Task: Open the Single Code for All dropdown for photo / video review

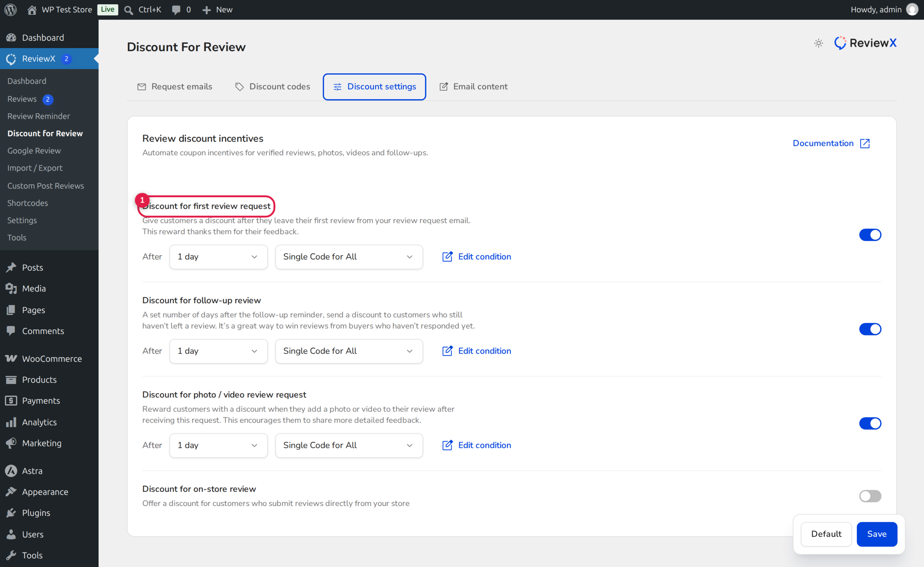Action: pyautogui.click(x=349, y=445)
